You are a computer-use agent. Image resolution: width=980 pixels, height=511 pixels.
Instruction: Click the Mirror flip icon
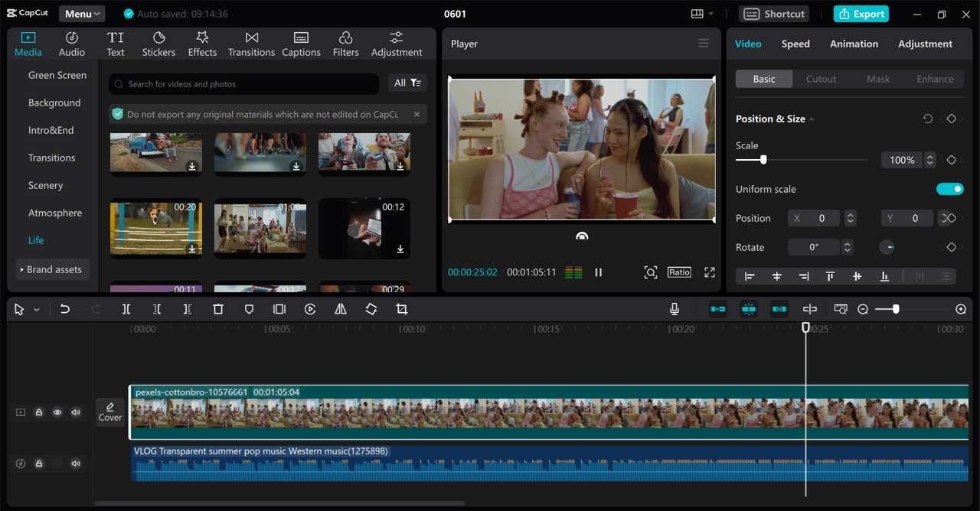(x=341, y=309)
